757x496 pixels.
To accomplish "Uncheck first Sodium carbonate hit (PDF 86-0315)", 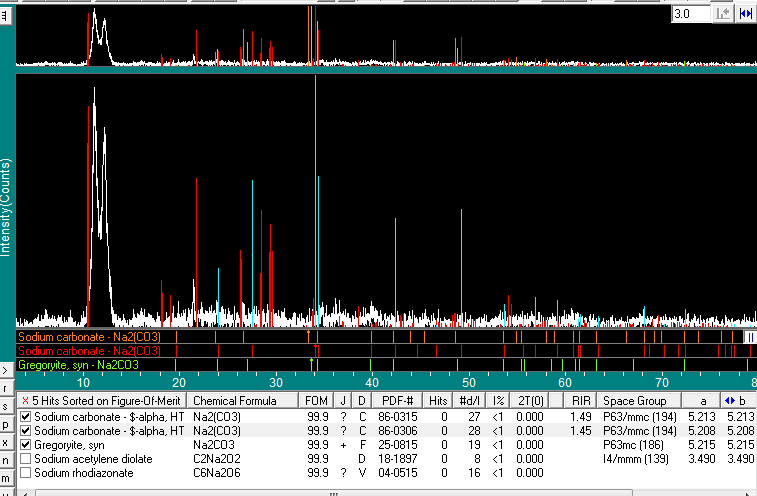I will pos(26,416).
